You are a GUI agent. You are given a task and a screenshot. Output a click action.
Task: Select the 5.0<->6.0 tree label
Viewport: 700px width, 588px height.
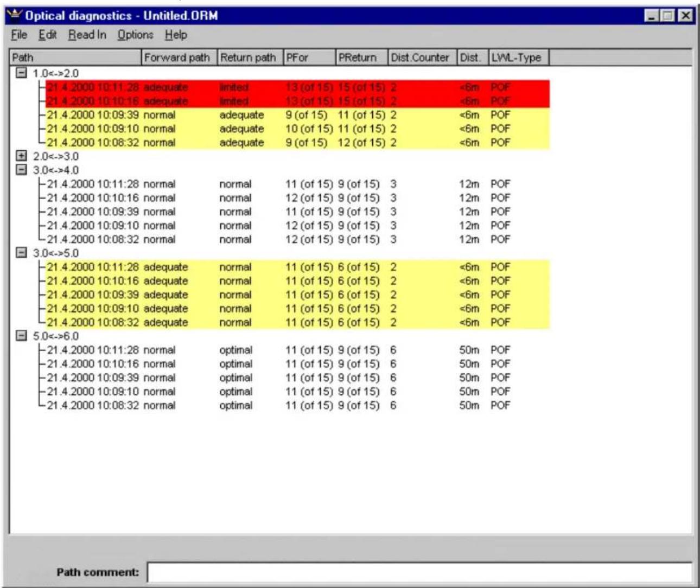coord(55,336)
